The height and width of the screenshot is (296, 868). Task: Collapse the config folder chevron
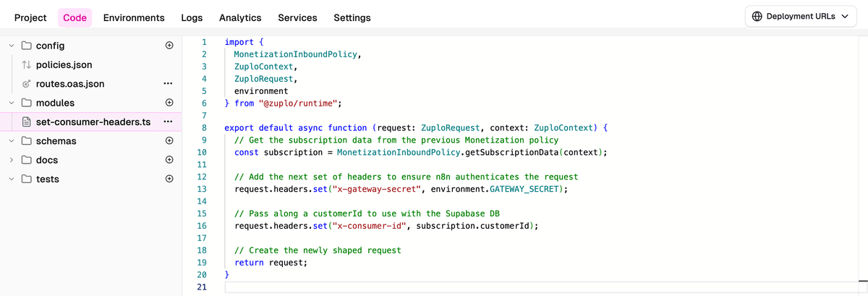12,46
